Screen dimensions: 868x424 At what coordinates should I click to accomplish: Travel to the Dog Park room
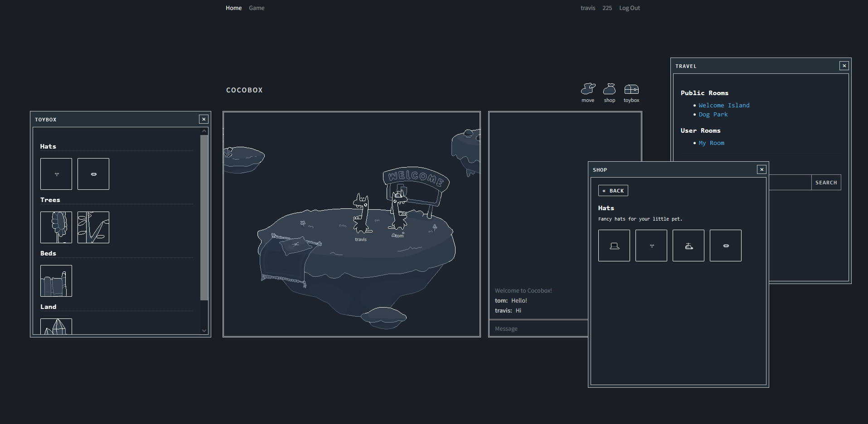[x=713, y=115]
